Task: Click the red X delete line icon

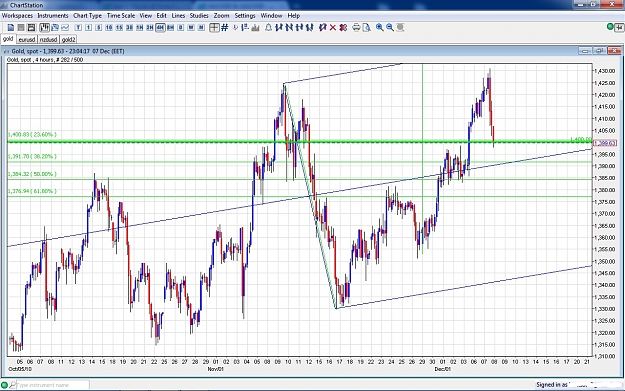Action: click(332, 28)
